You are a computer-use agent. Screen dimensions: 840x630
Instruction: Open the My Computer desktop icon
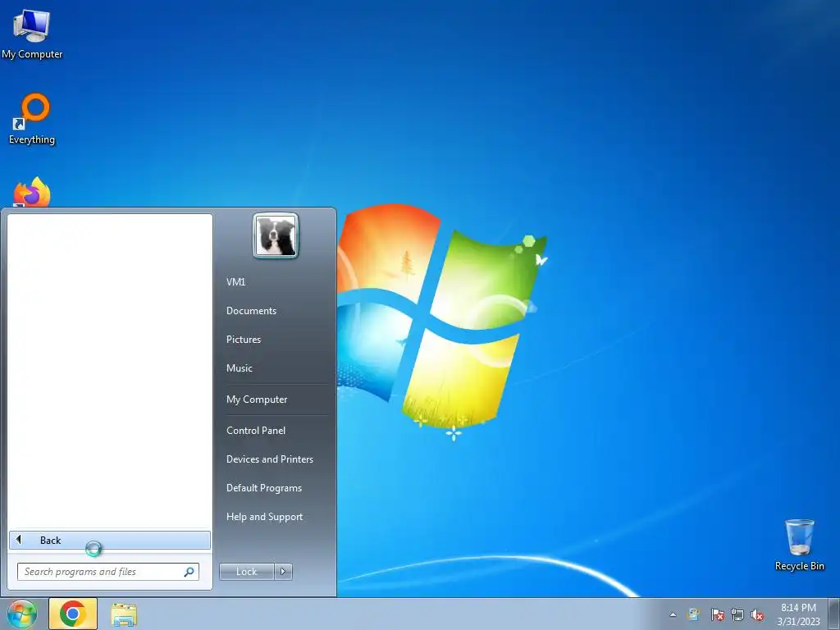click(x=32, y=34)
